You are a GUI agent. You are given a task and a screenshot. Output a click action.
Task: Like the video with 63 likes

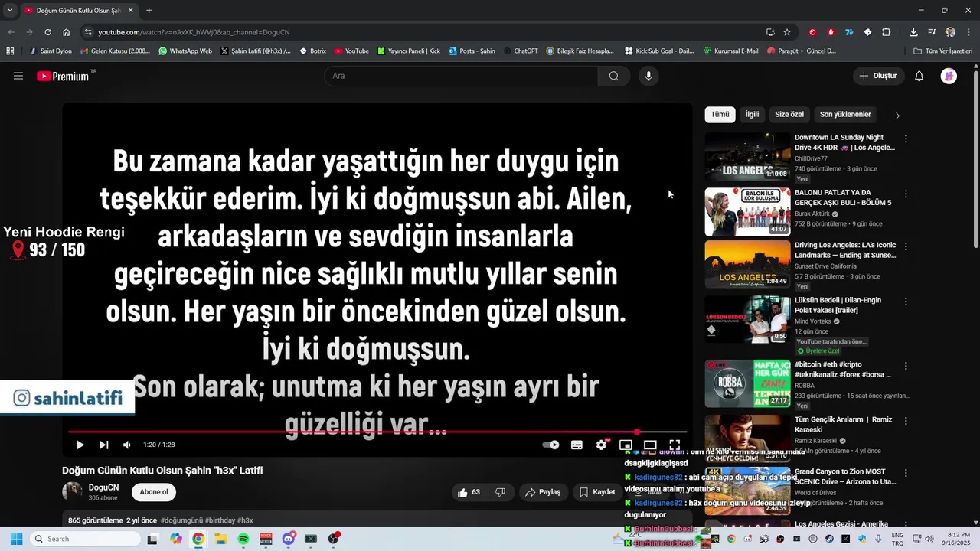pos(469,492)
